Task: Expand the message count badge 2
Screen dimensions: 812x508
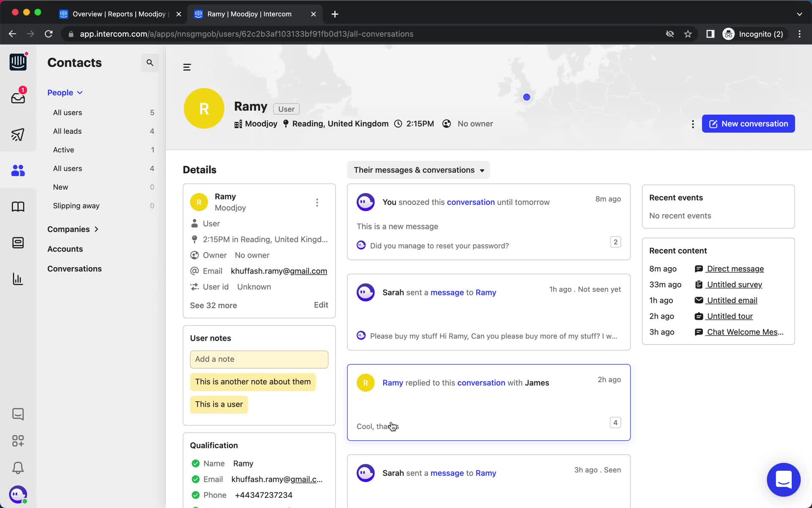Action: [615, 242]
